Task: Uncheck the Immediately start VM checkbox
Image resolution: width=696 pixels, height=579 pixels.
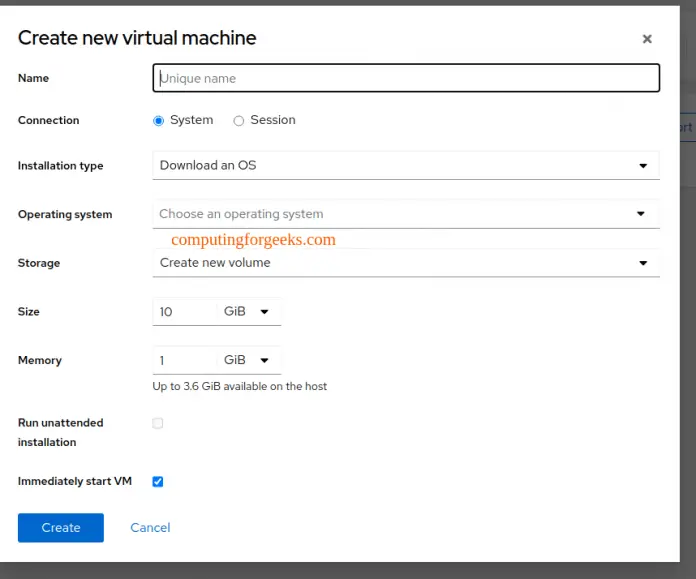Action: pyautogui.click(x=158, y=482)
